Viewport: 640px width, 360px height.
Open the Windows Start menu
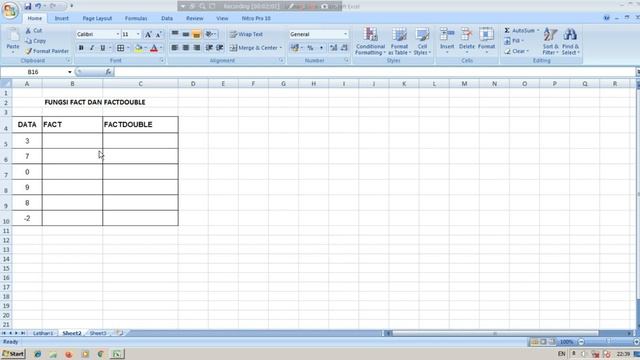coord(13,354)
